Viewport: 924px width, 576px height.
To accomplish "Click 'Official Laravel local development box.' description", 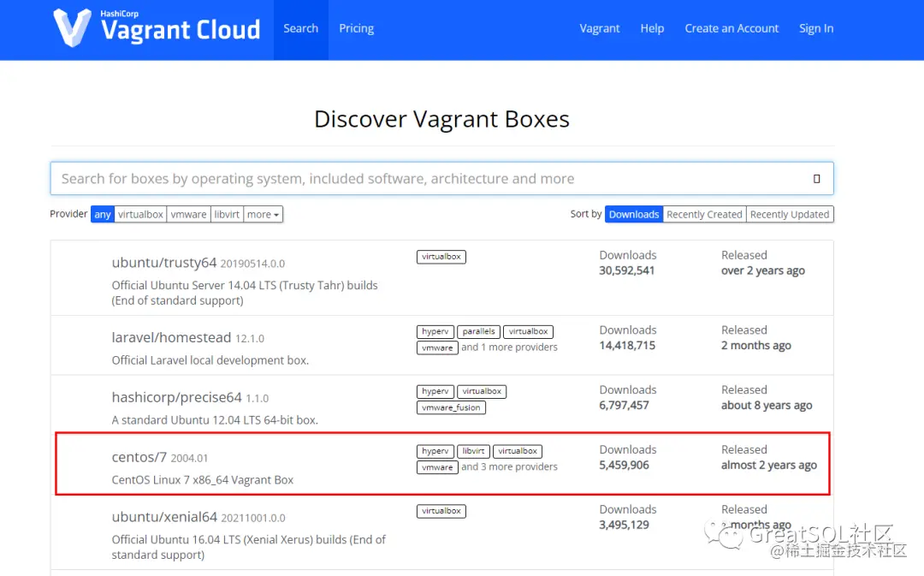I will (x=210, y=360).
